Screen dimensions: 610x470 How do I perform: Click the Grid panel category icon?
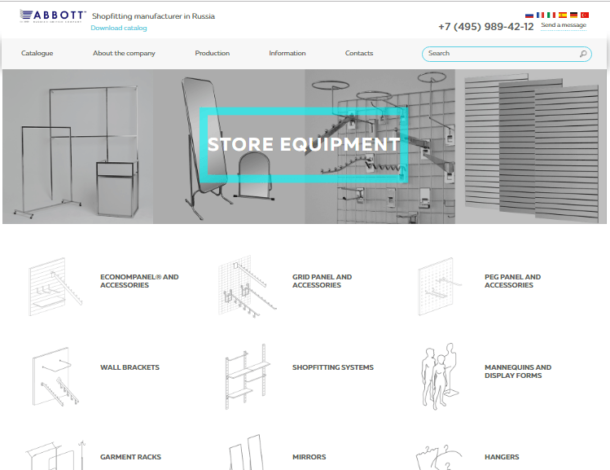247,284
